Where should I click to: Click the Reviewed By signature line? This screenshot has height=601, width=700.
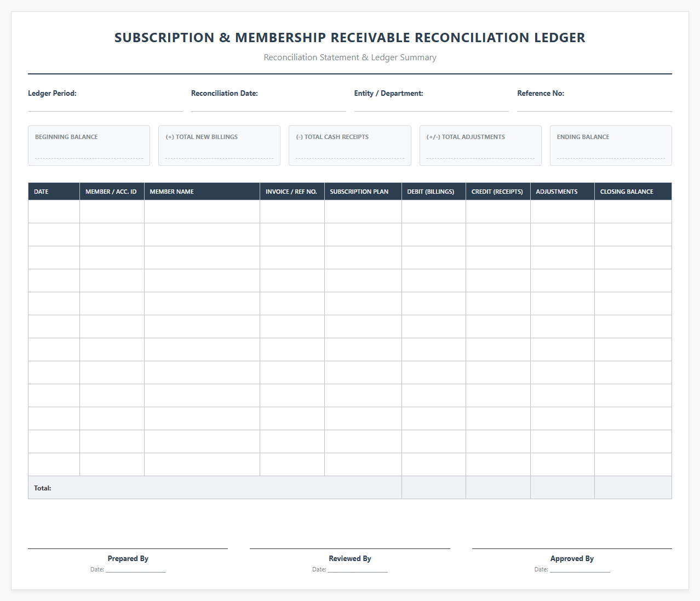tap(350, 548)
